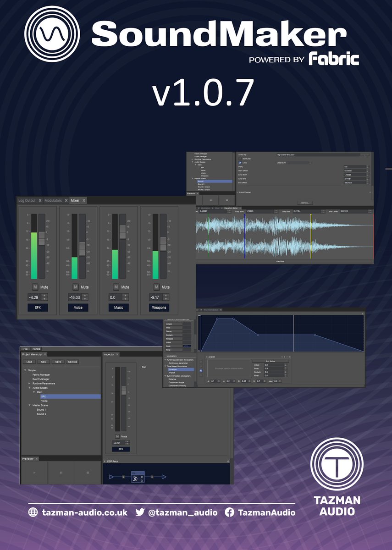Select Sound 1 in the bottom Project Hierarchy

[x=41, y=410]
